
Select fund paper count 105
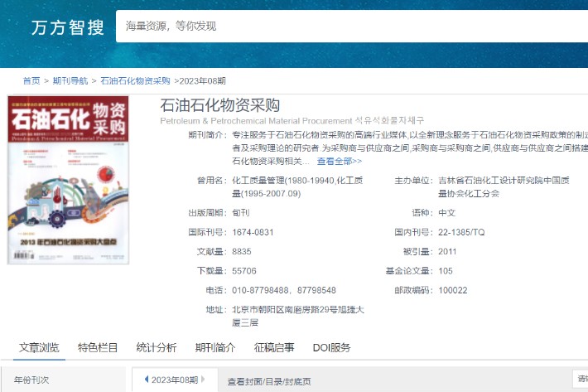pyautogui.click(x=445, y=271)
